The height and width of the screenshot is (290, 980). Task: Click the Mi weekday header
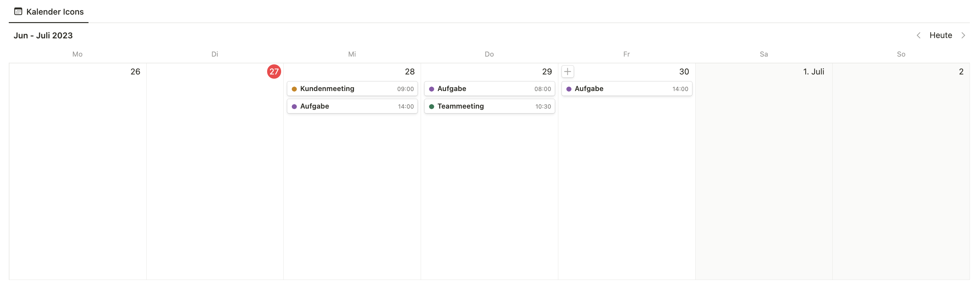pos(352,54)
